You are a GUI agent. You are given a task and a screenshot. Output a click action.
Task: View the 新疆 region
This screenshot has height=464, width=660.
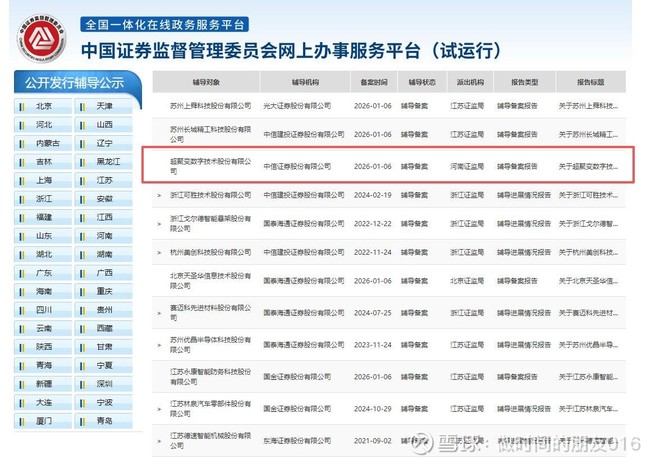coord(43,384)
